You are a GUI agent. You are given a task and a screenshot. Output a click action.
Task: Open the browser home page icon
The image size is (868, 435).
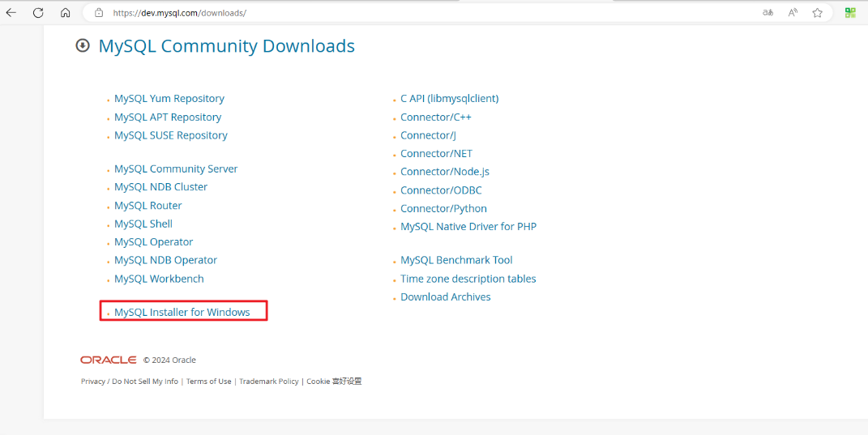(x=66, y=13)
